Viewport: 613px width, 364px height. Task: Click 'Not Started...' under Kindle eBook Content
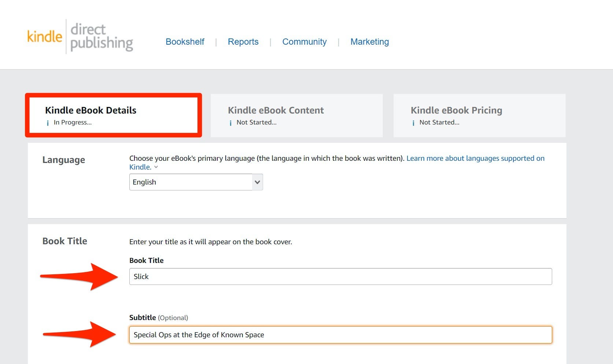click(x=256, y=122)
